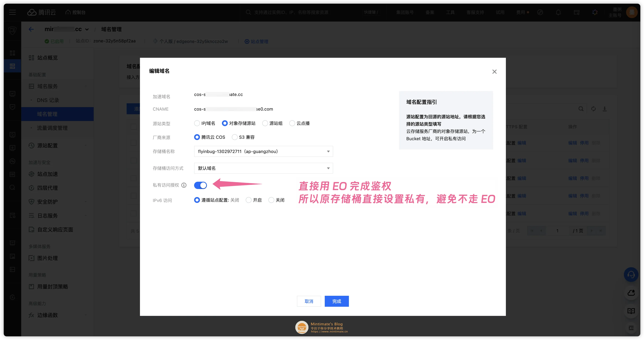The image size is (644, 340).
Task: Click the shield icon at top of left rail
Action: 12,31
